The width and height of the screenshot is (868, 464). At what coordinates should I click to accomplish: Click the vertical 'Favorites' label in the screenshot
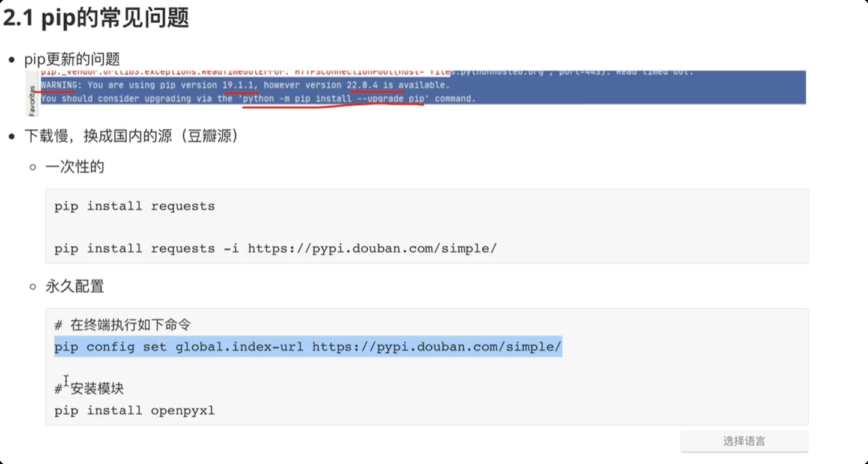tap(33, 100)
